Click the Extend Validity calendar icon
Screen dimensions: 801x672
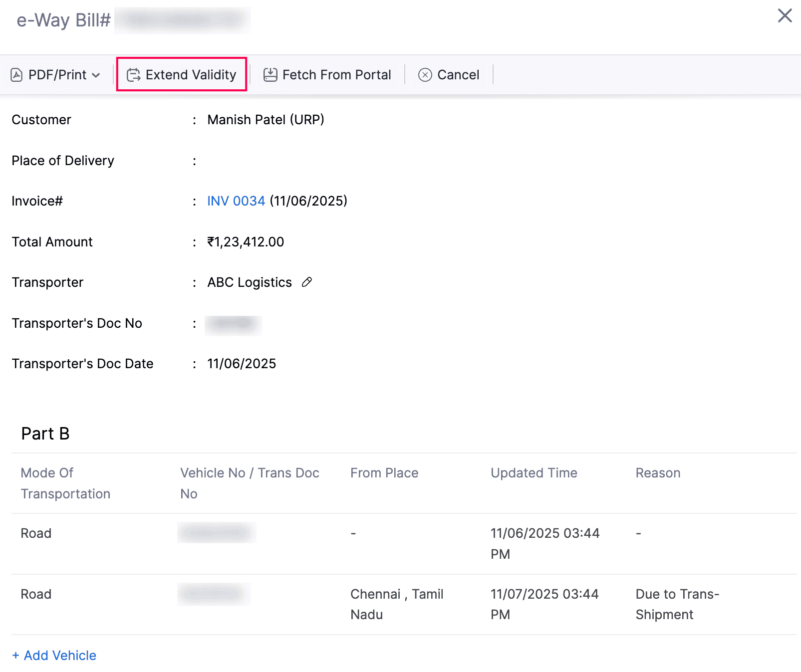pos(133,75)
